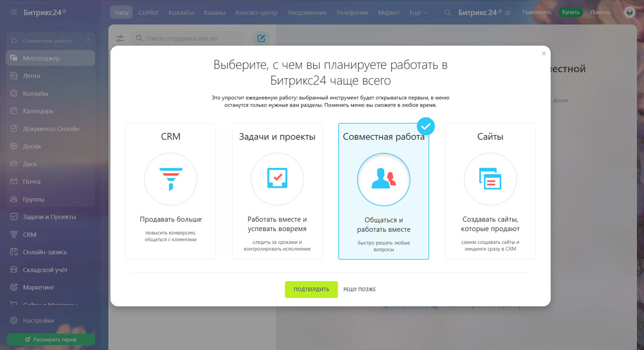
Task: Select the Сайты option card
Action: point(491,191)
